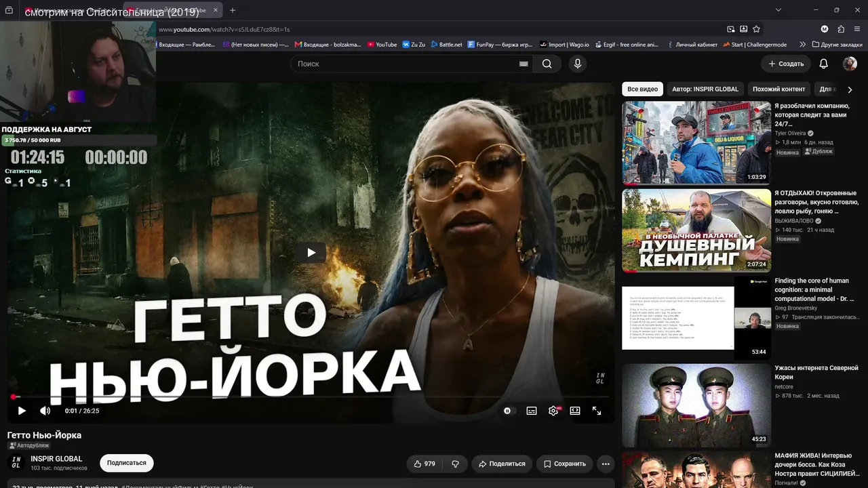The image size is (868, 488).
Task: Expand the hidden bookmarks chevron
Action: [803, 45]
